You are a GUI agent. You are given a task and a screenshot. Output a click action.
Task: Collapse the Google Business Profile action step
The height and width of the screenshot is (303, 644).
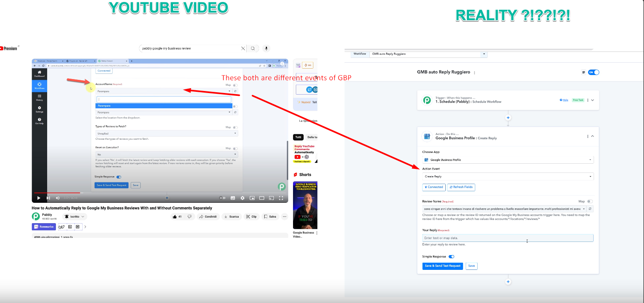coord(592,136)
